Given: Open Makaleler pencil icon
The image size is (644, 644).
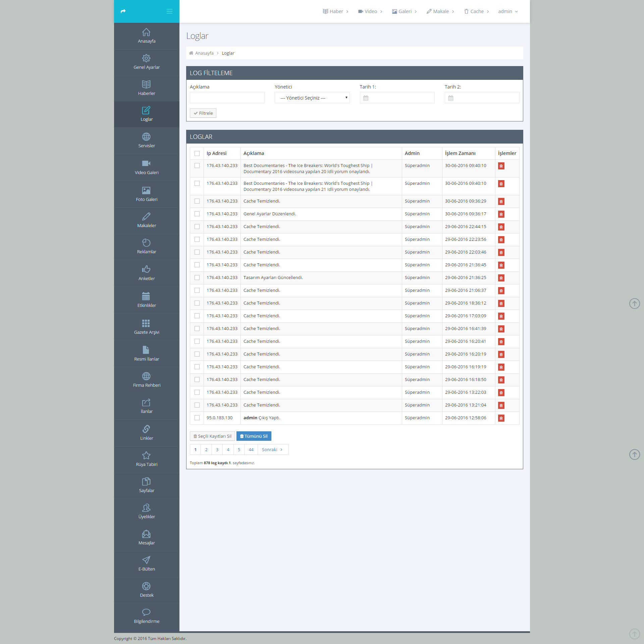Looking at the screenshot, I should pyautogui.click(x=146, y=217).
